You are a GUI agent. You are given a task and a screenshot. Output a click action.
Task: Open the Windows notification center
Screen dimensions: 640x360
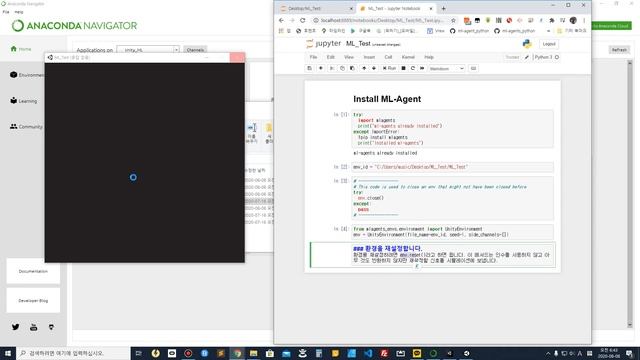coord(629,353)
